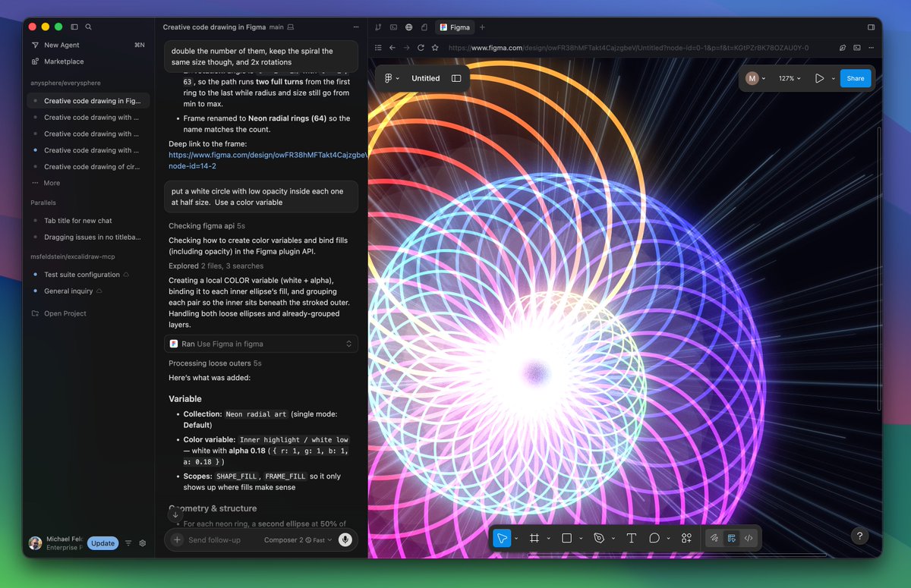Jump to bottom of the chat
This screenshot has height=588, width=911.
point(175,514)
